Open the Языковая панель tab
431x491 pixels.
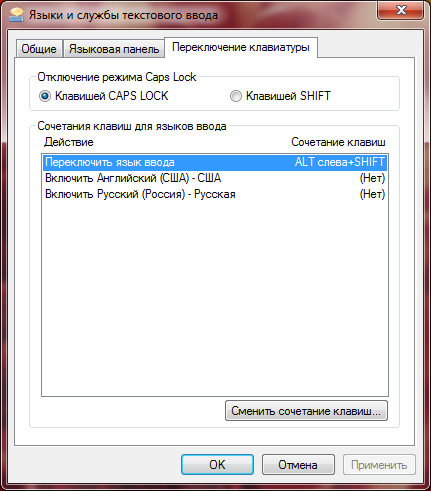tap(114, 49)
